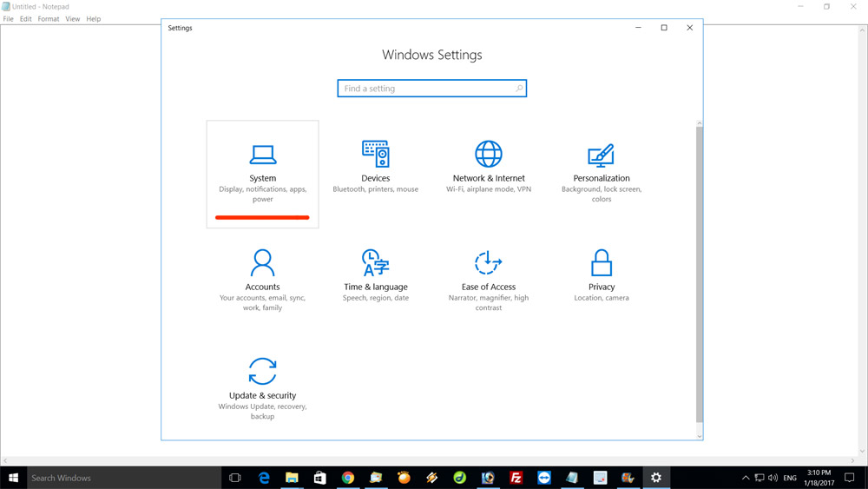The height and width of the screenshot is (489, 868).
Task: Click the Settings scrollbar up arrow
Action: tap(699, 123)
